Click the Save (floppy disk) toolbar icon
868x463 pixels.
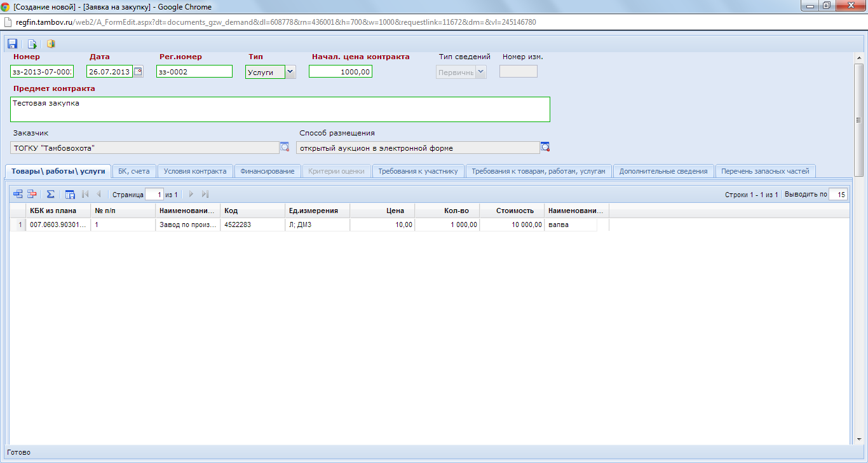12,44
